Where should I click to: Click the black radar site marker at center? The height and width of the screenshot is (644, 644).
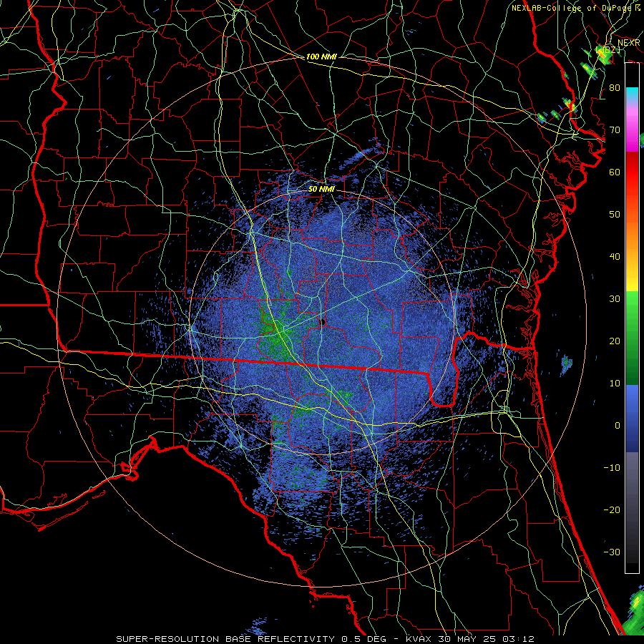pyautogui.click(x=323, y=321)
